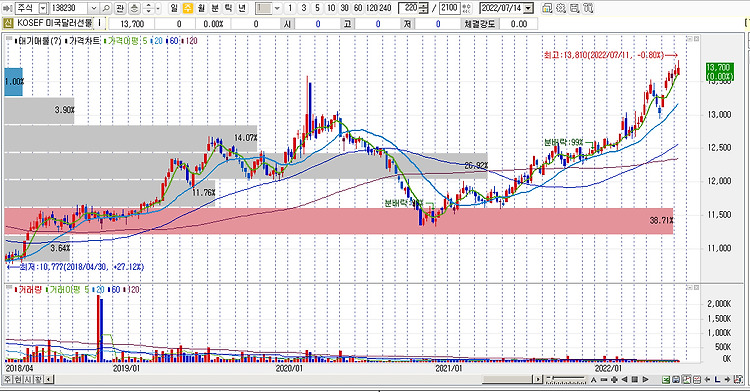Select interval 60
The height and width of the screenshot is (392, 750).
(x=358, y=8)
